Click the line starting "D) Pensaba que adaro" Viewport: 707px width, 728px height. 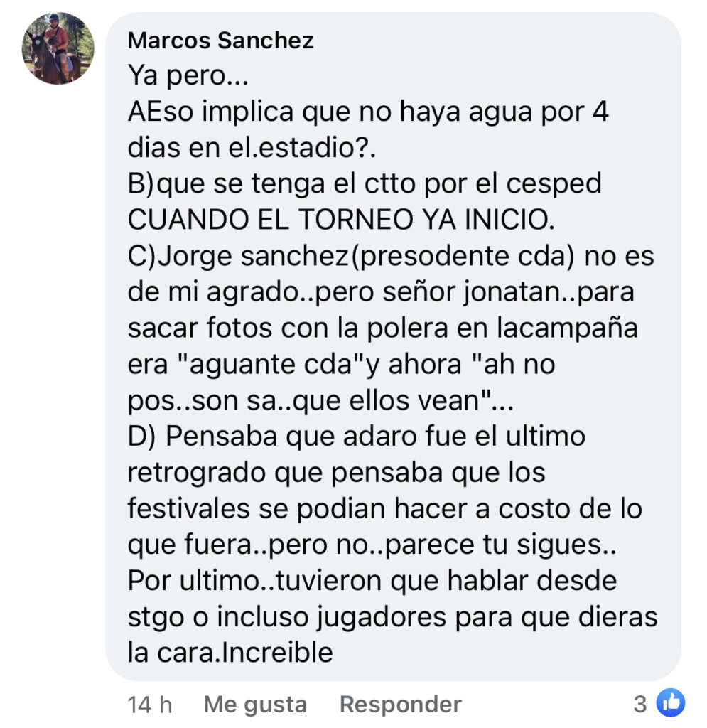coord(356,437)
